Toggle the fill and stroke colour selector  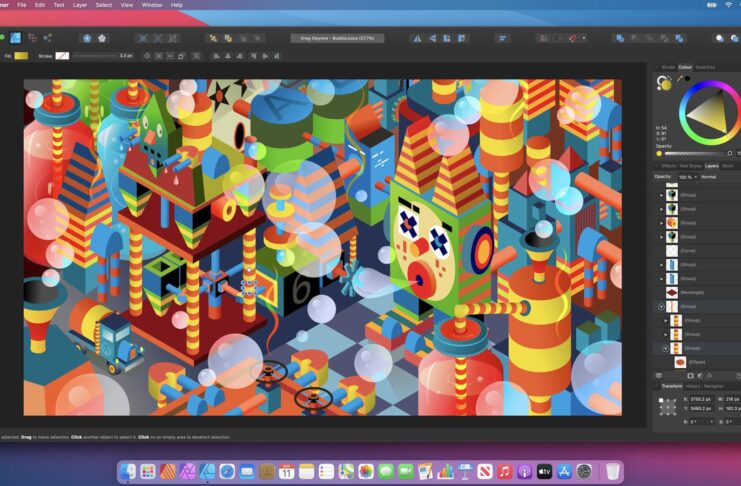[663, 84]
